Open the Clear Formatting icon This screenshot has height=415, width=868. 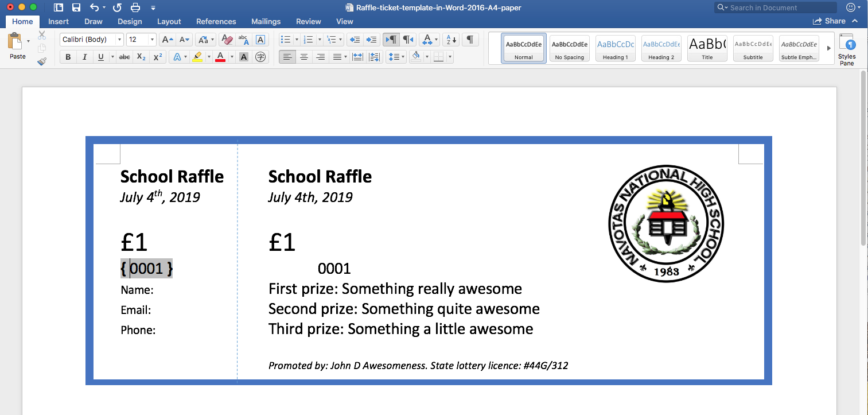pos(227,40)
